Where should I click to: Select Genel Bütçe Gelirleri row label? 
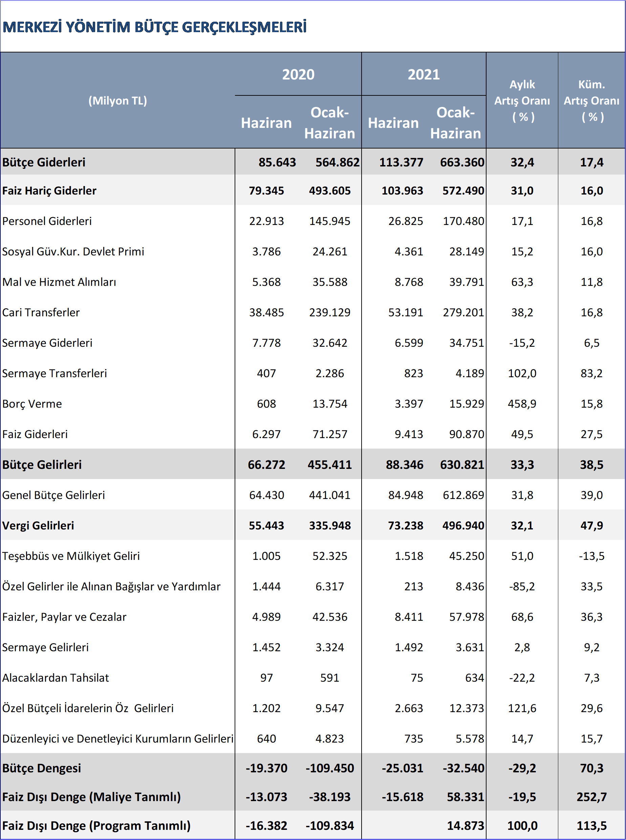tap(53, 495)
